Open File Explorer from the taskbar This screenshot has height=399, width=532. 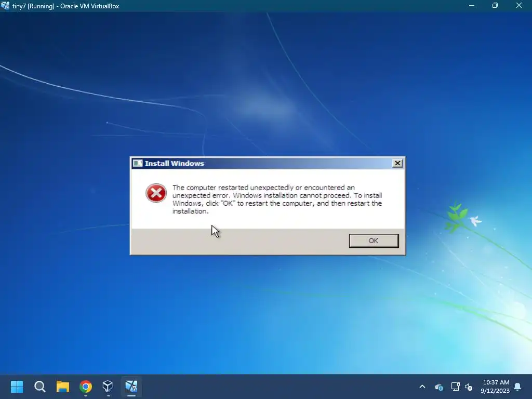pyautogui.click(x=63, y=387)
